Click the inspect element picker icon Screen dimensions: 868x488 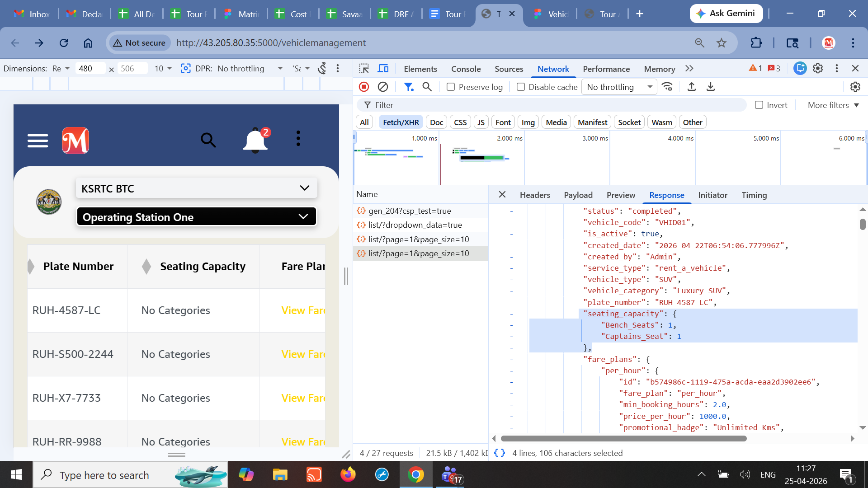[364, 69]
